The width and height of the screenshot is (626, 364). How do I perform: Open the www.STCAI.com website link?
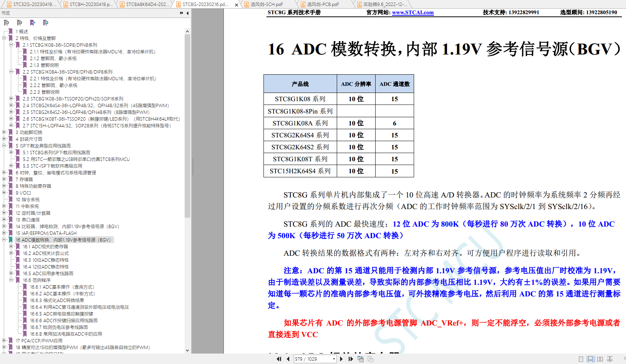pyautogui.click(x=413, y=12)
